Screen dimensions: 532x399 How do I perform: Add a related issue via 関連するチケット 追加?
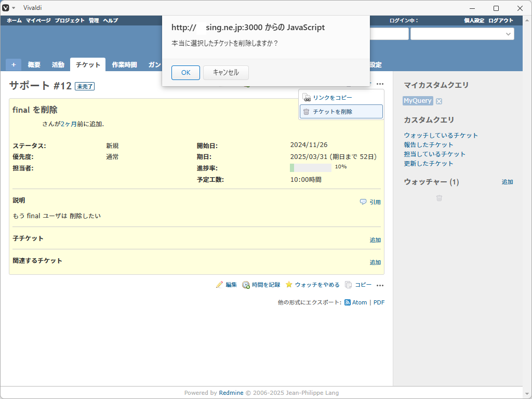pos(375,262)
